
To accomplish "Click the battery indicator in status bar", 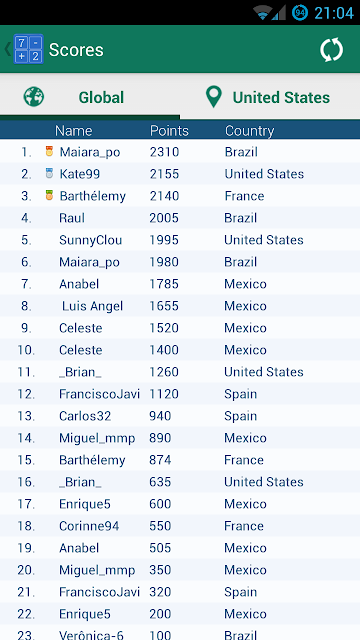I will click(300, 13).
